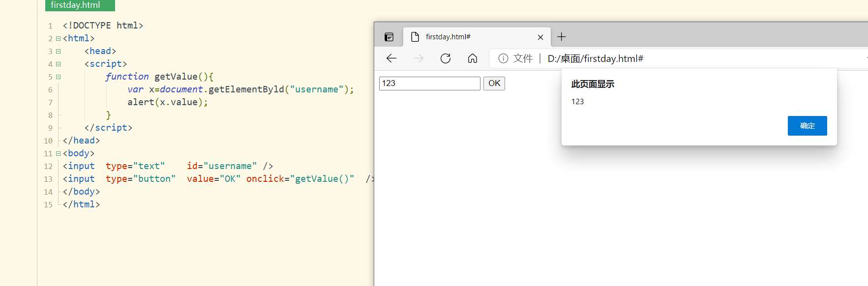Click alert(x.value); code line
Screen dimensions: 868x286
tap(168, 102)
